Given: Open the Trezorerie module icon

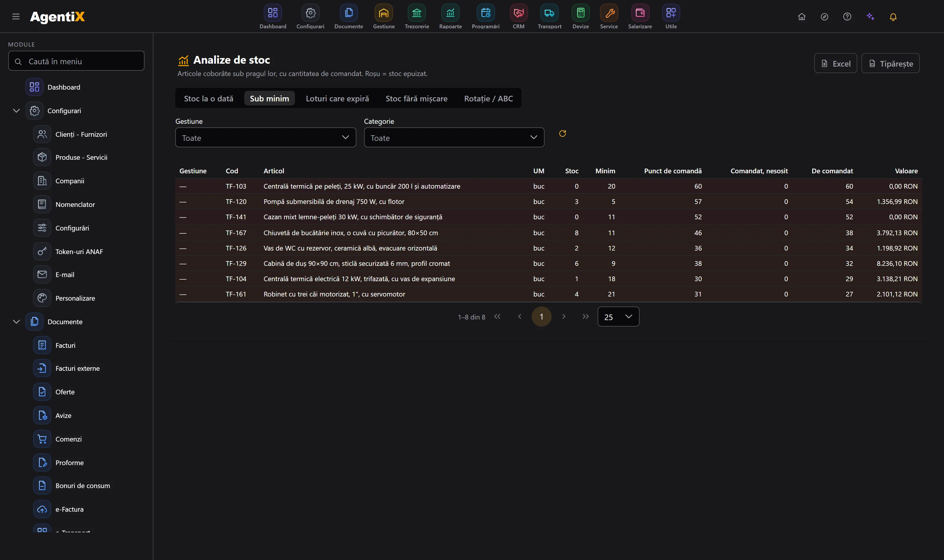Looking at the screenshot, I should click(417, 13).
